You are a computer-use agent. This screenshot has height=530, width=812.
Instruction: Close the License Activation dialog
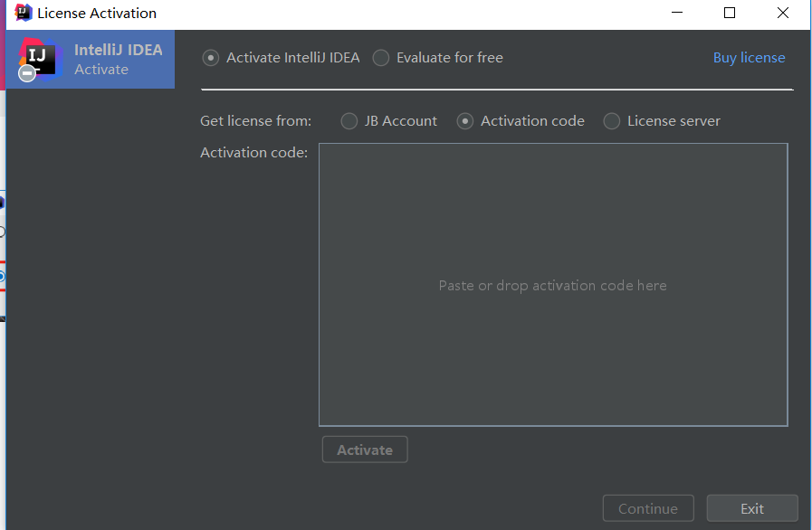pyautogui.click(x=782, y=13)
